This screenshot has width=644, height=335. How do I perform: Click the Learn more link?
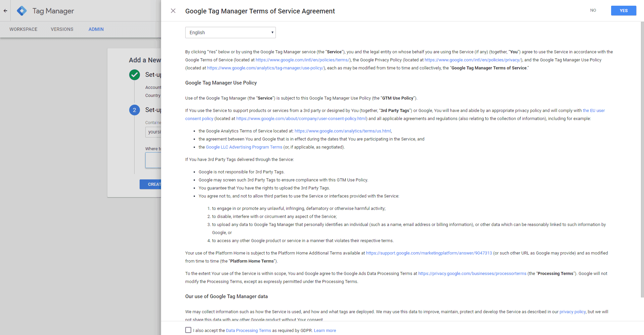tap(325, 331)
